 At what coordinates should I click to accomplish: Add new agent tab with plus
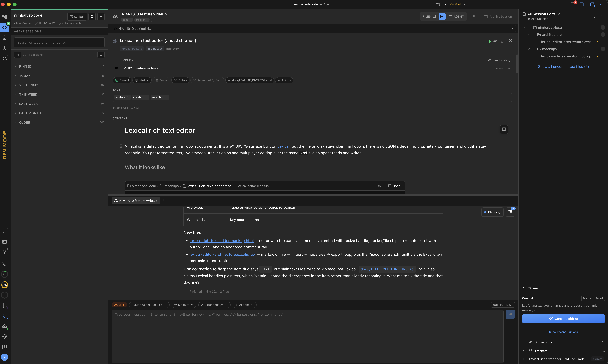point(164,200)
